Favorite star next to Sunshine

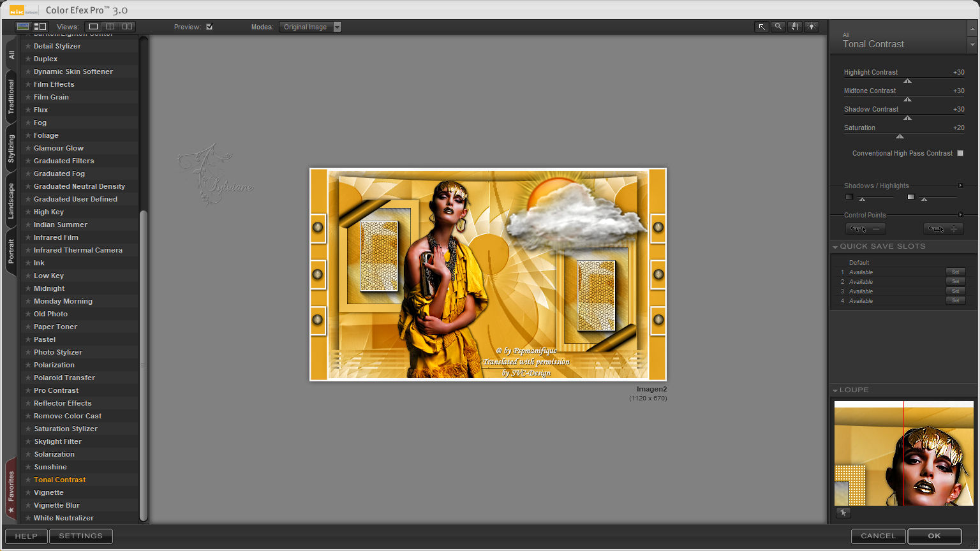pos(28,467)
